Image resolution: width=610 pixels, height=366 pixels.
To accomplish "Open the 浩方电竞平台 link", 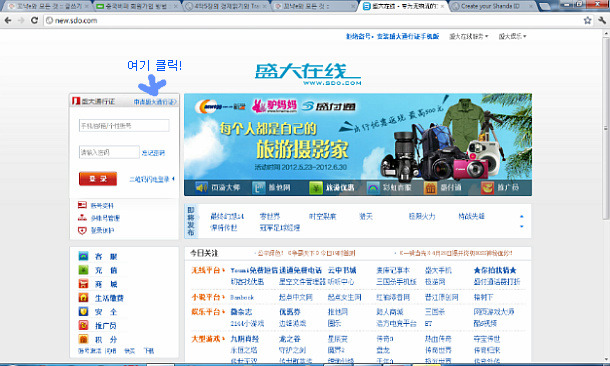I will 396,323.
